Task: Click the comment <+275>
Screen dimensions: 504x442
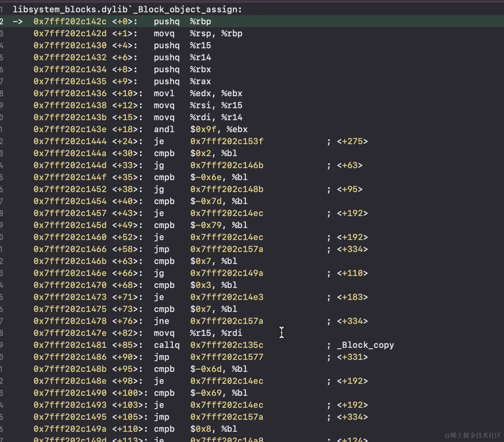Action: tap(352, 141)
